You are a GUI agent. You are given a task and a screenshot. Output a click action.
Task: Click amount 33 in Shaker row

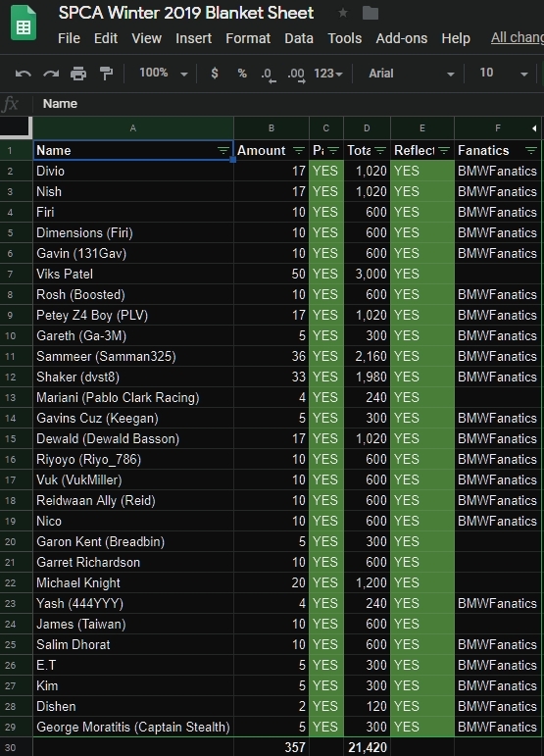[x=272, y=378]
